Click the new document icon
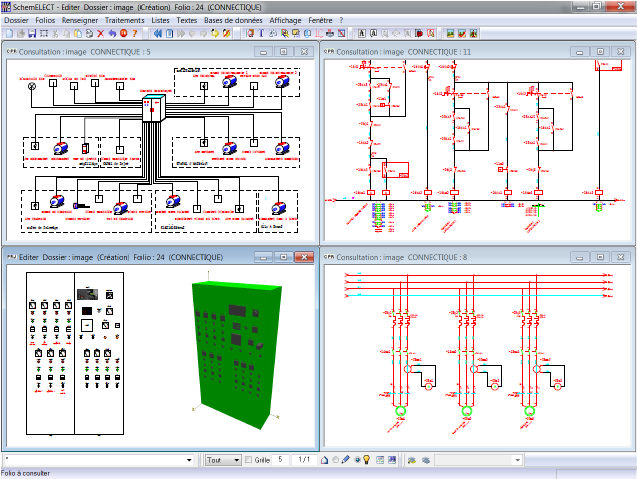Image resolution: width=638 pixels, height=479 pixels. click(9, 33)
